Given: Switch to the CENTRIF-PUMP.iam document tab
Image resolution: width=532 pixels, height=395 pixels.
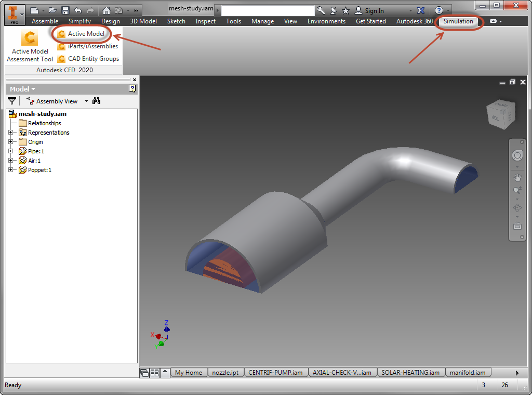Looking at the screenshot, I should (x=275, y=373).
